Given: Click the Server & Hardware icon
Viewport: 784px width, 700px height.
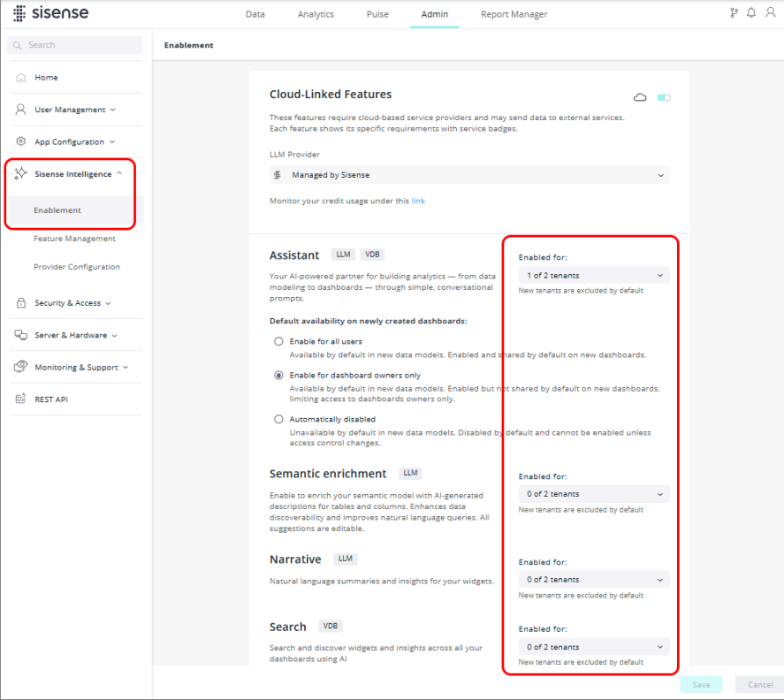Looking at the screenshot, I should click(20, 335).
